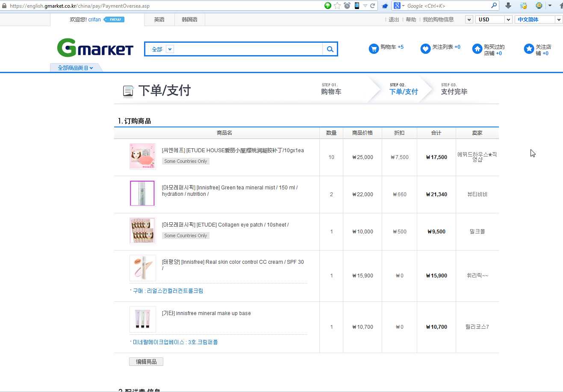Viewport: 563px width, 392px height.
Task: Open 我的购物信息 link
Action: point(438,20)
